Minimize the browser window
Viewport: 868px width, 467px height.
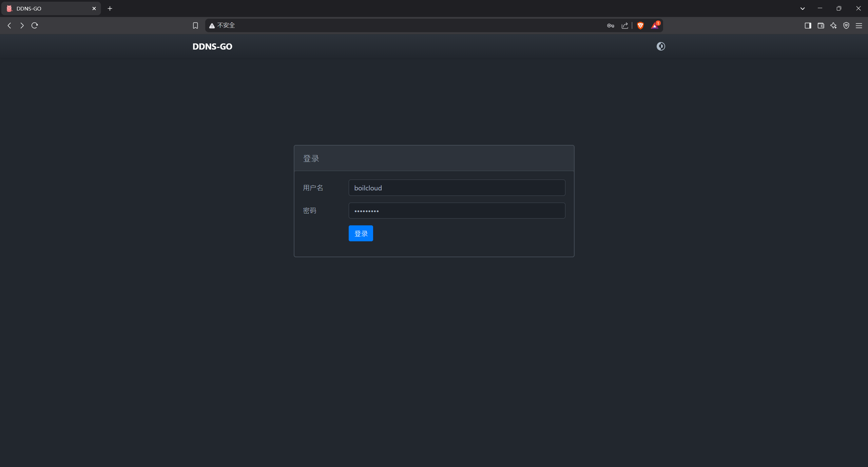coord(820,8)
